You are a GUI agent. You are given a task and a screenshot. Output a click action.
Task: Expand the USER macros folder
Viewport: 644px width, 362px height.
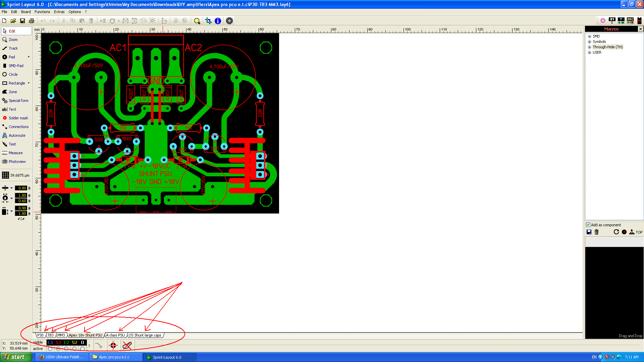pos(589,52)
